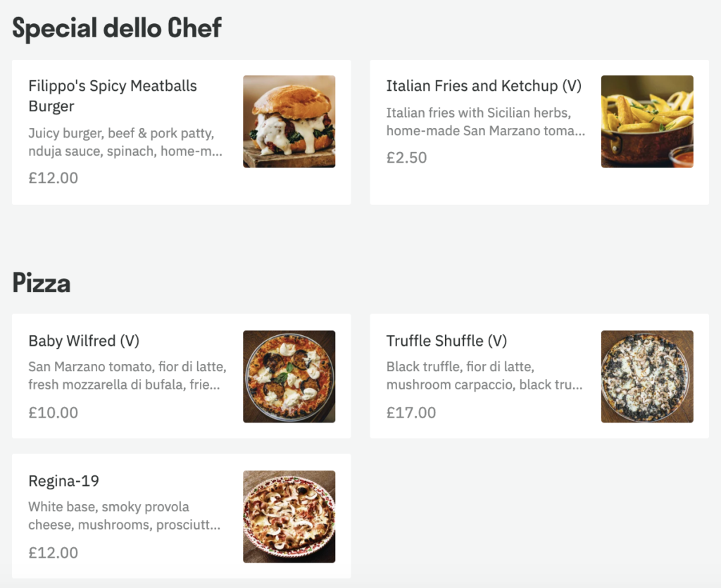Select the Italian Fries and Ketchup (V) title

484,86
